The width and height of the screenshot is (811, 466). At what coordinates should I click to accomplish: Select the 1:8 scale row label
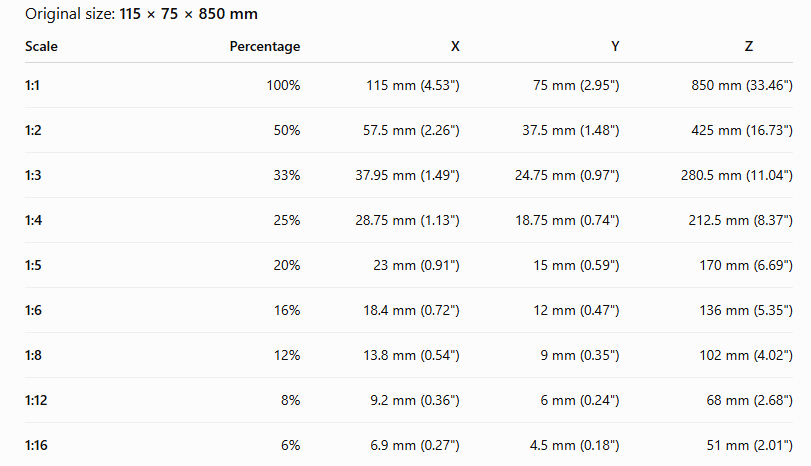click(33, 355)
